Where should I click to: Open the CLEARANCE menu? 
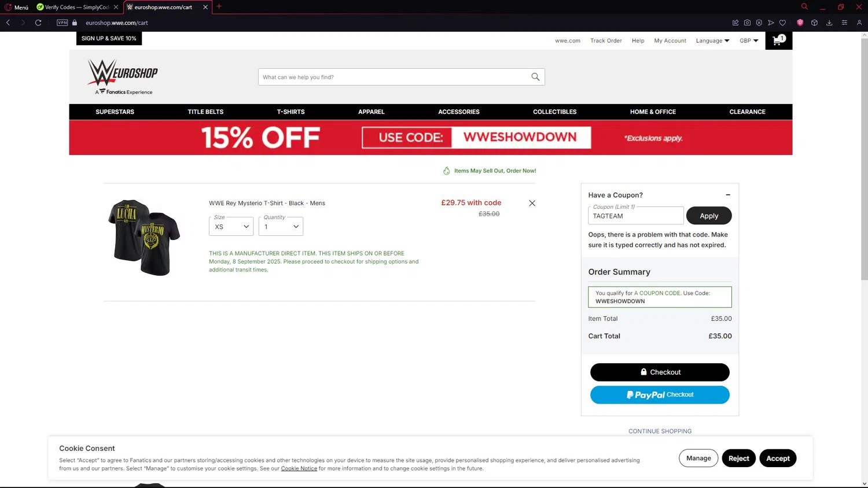point(747,112)
